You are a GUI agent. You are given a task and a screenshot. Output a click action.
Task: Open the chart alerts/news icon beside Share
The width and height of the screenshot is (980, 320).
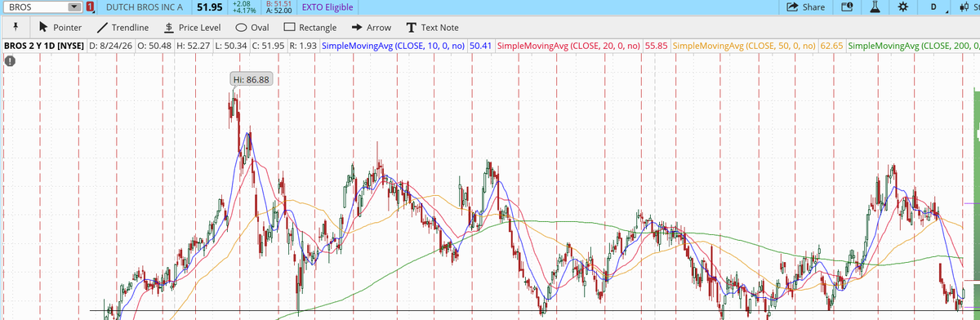click(846, 7)
